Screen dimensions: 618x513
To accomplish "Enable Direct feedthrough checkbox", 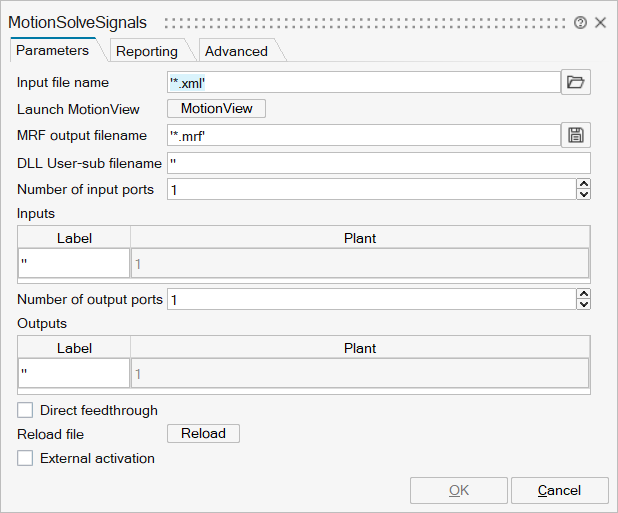I will tap(26, 410).
